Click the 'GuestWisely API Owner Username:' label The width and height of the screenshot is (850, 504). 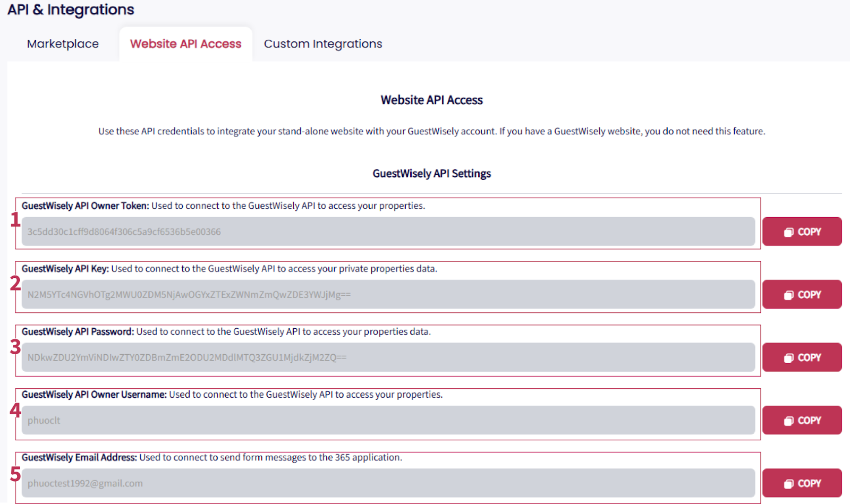(x=94, y=395)
